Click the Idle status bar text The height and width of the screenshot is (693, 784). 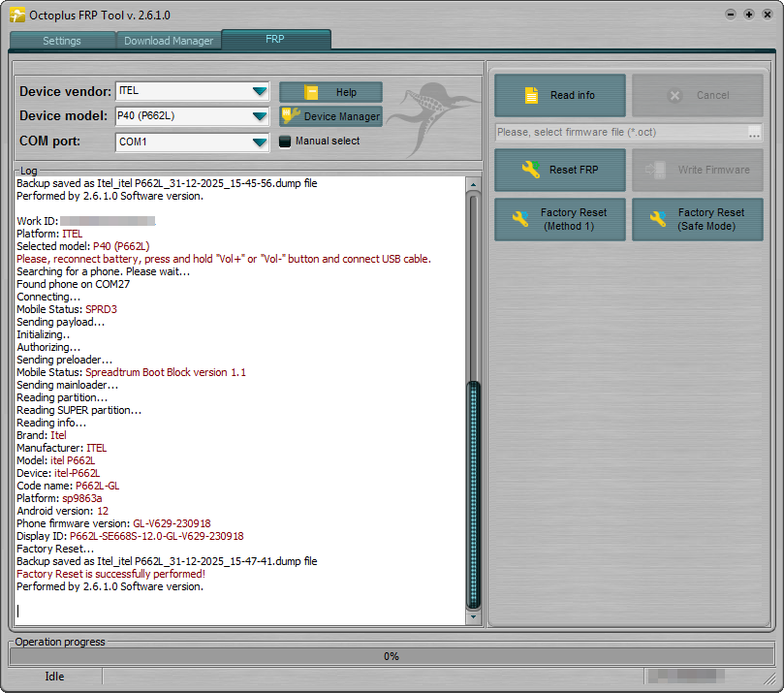(x=54, y=677)
